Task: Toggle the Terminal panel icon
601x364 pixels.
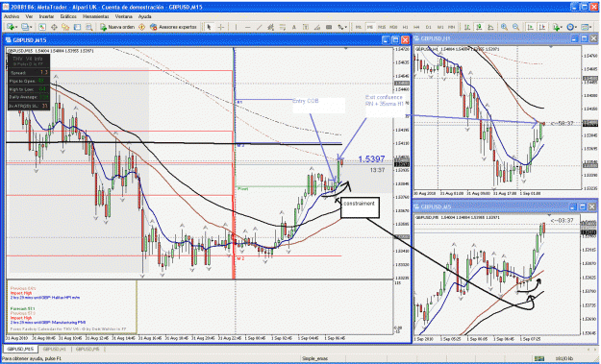Action: [77, 27]
